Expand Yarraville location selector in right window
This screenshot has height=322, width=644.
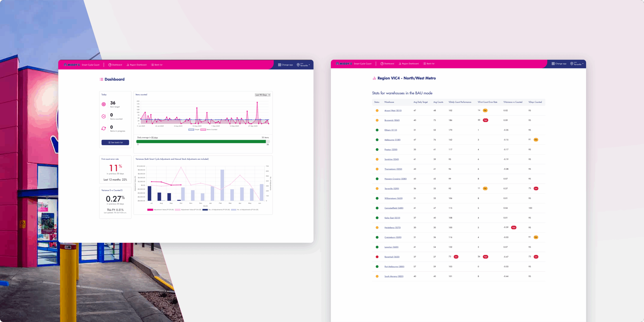coord(577,64)
